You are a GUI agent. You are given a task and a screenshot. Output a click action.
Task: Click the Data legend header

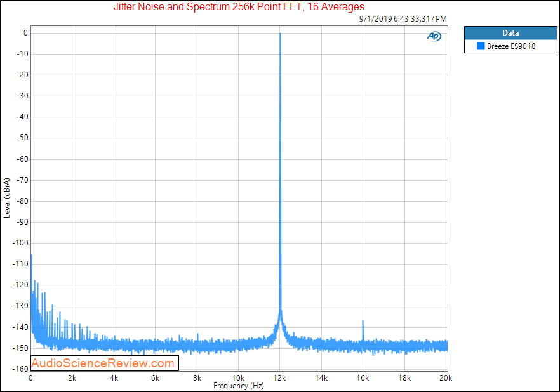coord(510,33)
